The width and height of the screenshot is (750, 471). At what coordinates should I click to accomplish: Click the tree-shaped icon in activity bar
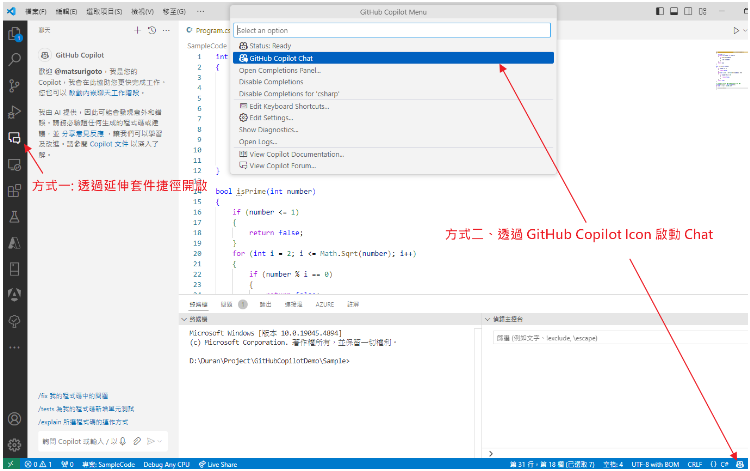point(14,321)
